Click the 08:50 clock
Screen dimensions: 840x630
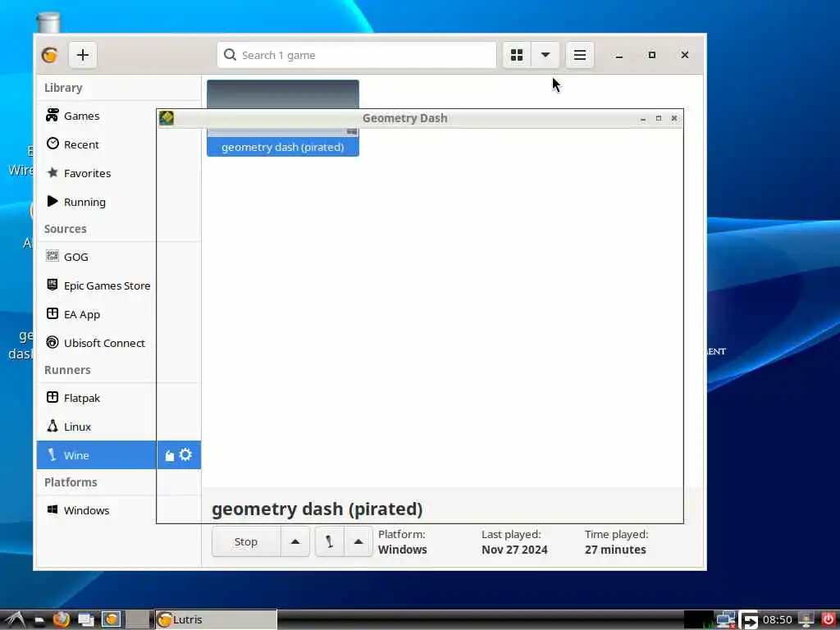[x=777, y=620]
